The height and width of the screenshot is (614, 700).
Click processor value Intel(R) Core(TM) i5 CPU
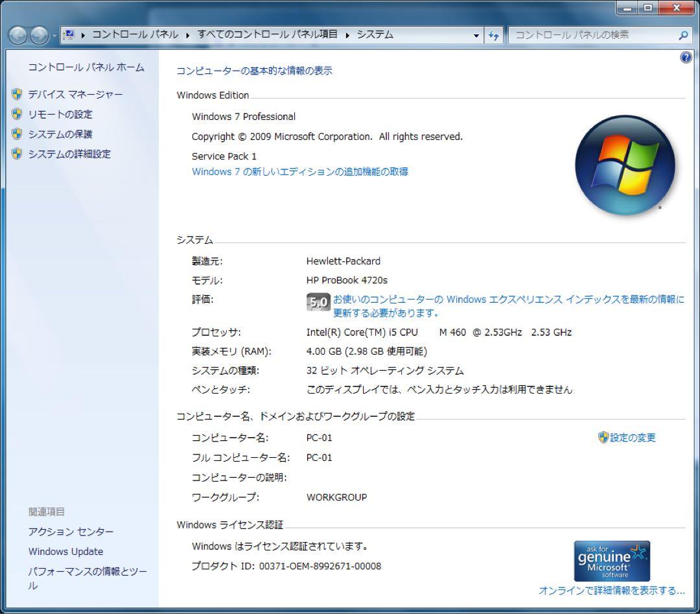point(439,332)
